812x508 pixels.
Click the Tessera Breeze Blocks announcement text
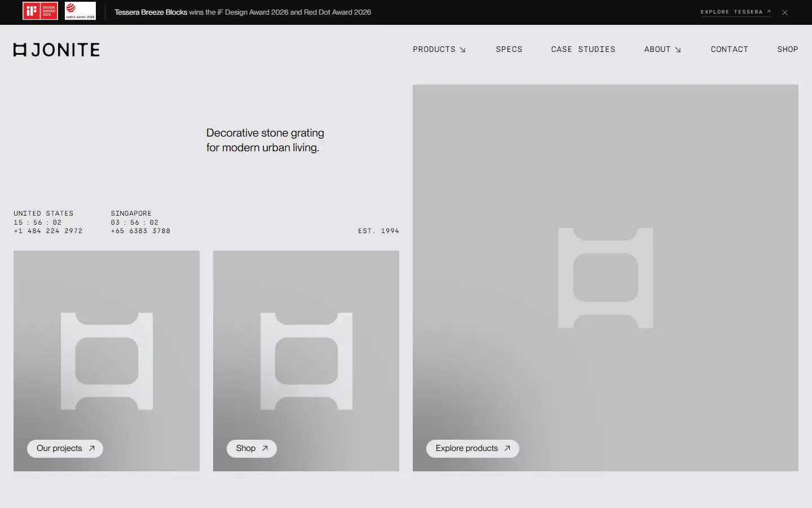pos(242,12)
